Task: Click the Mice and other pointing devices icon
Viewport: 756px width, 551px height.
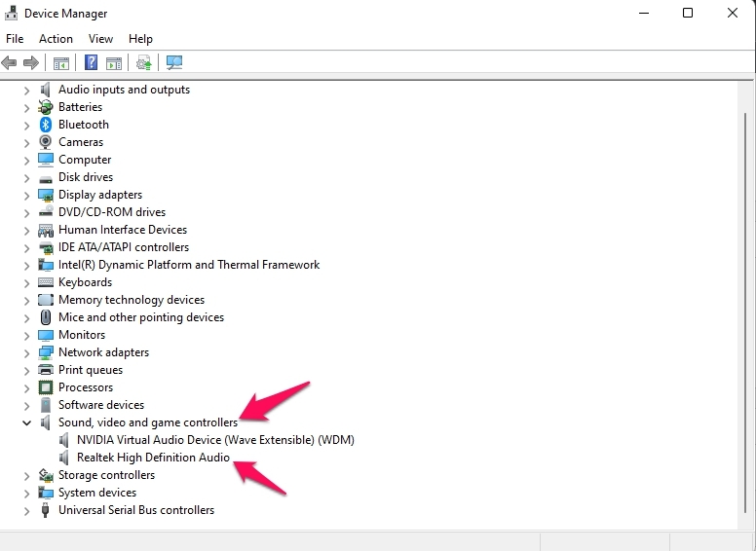Action: pos(46,317)
